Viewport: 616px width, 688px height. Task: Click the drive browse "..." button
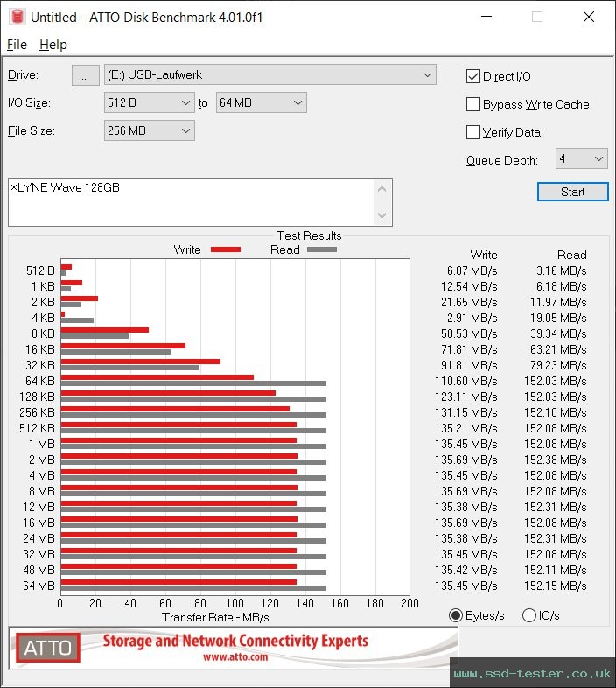[x=85, y=75]
